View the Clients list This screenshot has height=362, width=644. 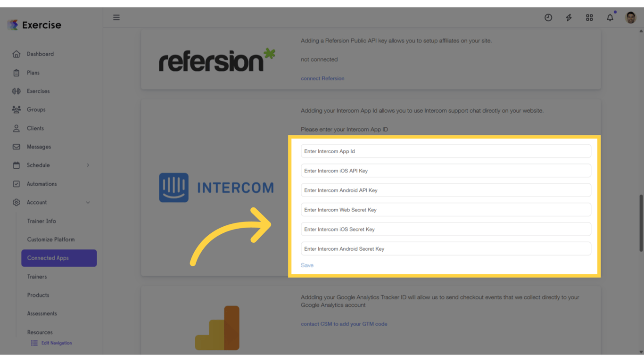(35, 128)
